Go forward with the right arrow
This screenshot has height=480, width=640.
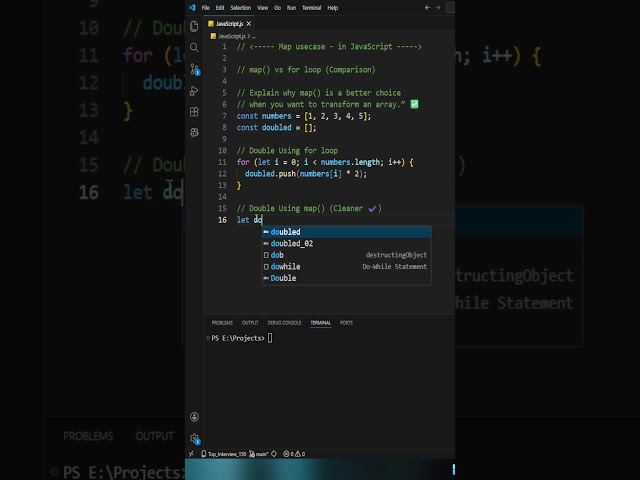tap(438, 8)
